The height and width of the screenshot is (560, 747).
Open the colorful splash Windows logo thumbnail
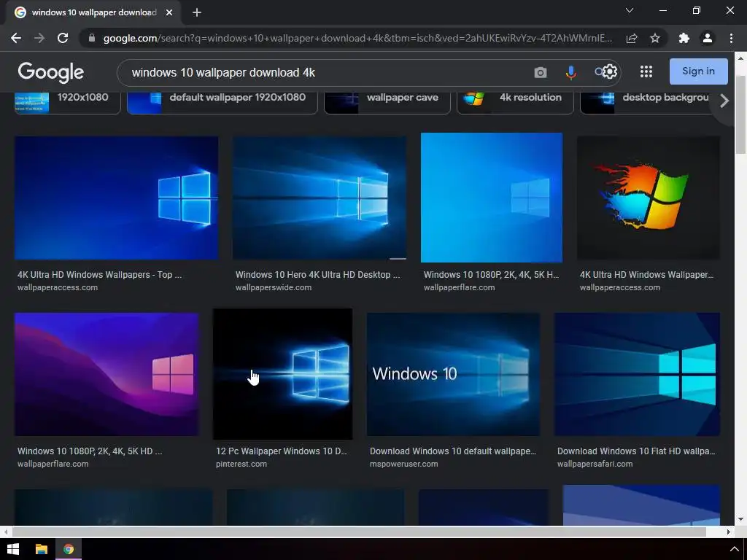[649, 198]
